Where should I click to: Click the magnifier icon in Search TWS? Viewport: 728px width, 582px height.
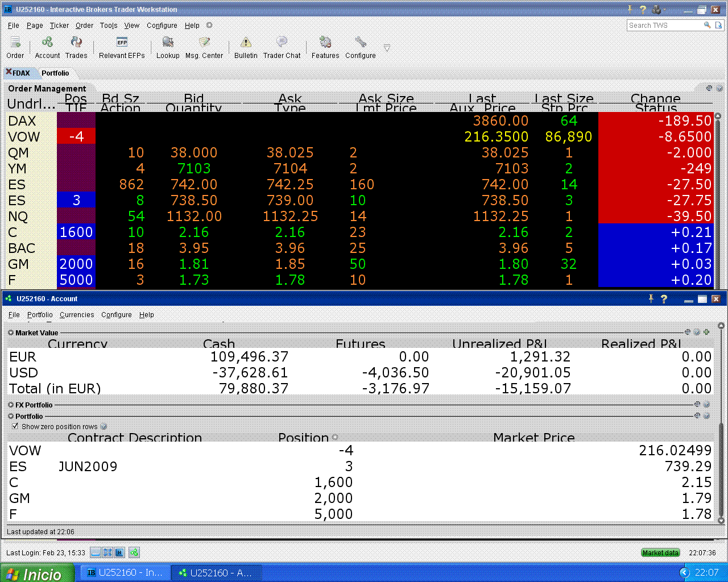tap(708, 25)
